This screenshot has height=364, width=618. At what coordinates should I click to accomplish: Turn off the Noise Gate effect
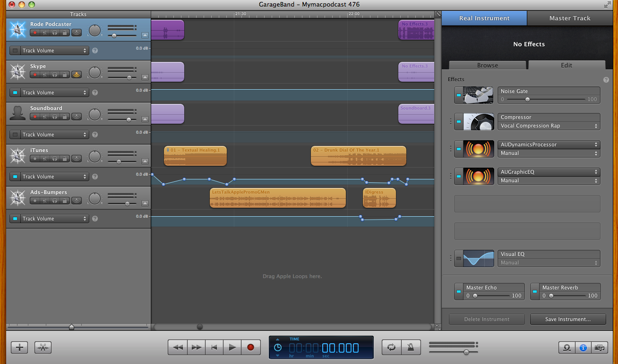tap(458, 95)
